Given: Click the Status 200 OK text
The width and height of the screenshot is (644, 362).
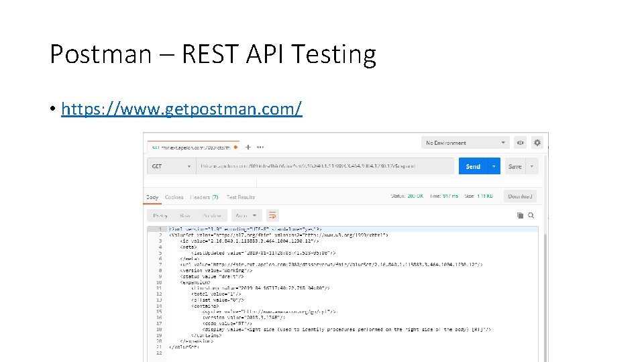Looking at the screenshot, I should click(x=407, y=196).
